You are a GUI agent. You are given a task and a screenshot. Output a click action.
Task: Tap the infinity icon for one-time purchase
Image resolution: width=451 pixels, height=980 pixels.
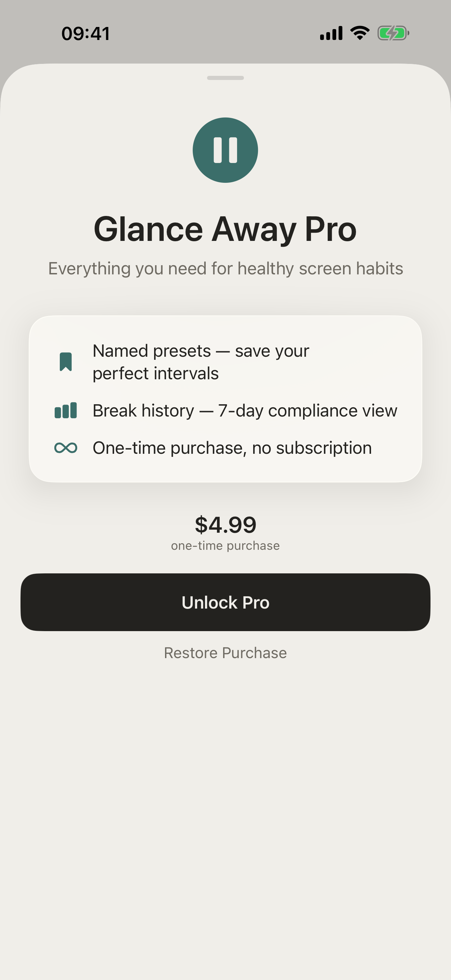point(66,448)
